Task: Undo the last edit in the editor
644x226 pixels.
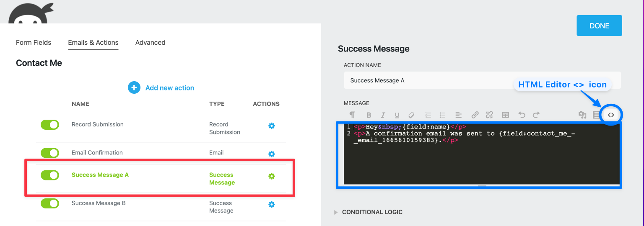Action: 522,115
